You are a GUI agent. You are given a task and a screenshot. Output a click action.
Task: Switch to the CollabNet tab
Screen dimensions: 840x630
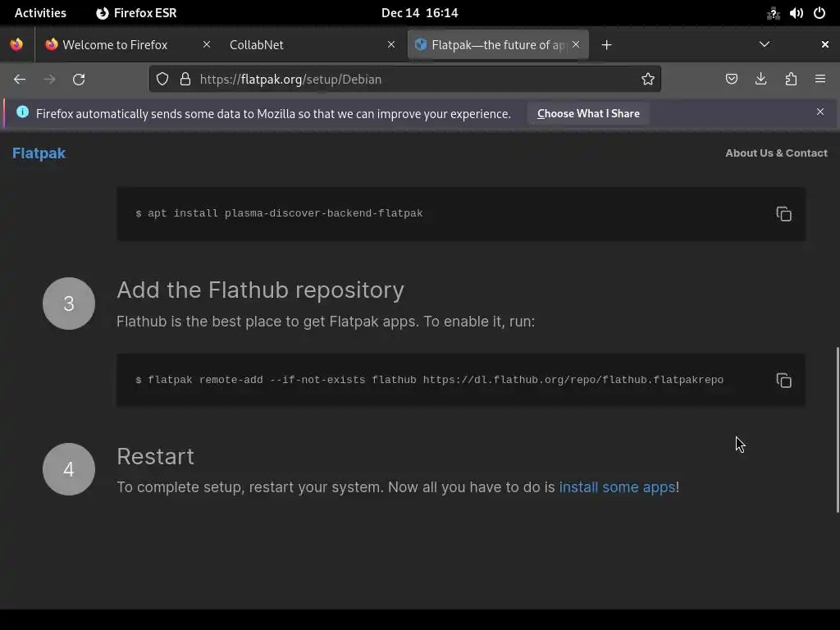pos(304,44)
